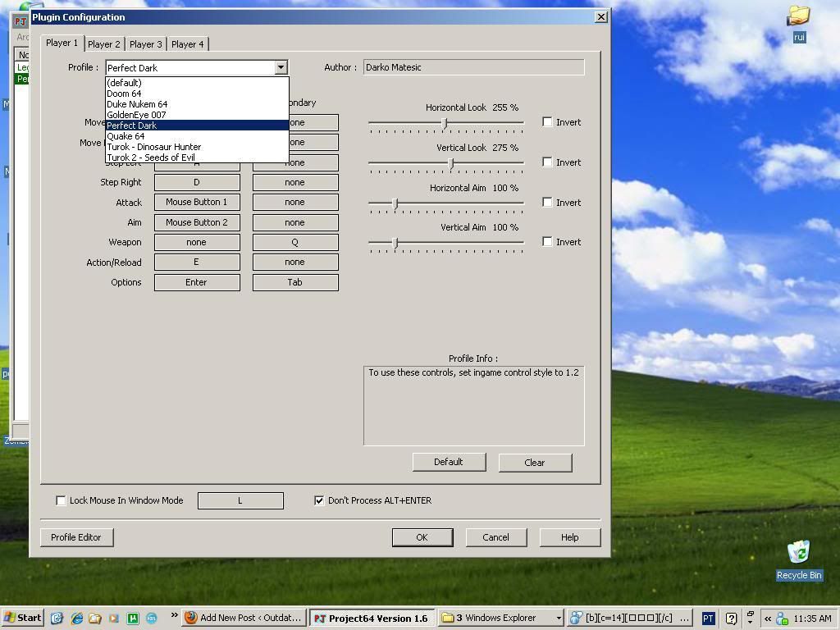Collapse the Profile dropdown arrow

[x=281, y=67]
